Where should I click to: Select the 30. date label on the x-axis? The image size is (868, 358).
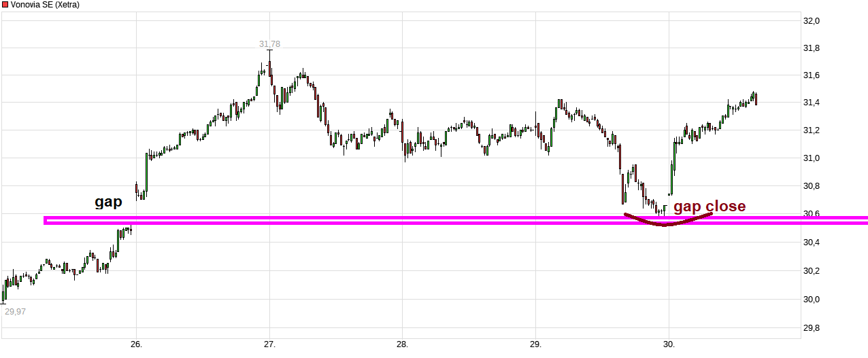(668, 344)
